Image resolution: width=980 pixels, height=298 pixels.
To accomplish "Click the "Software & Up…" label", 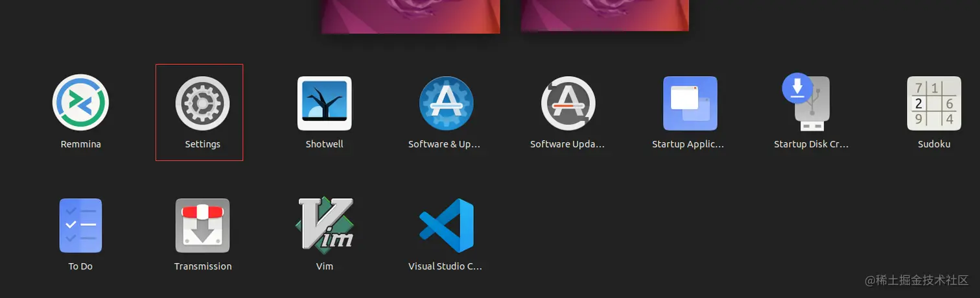I will [x=445, y=144].
